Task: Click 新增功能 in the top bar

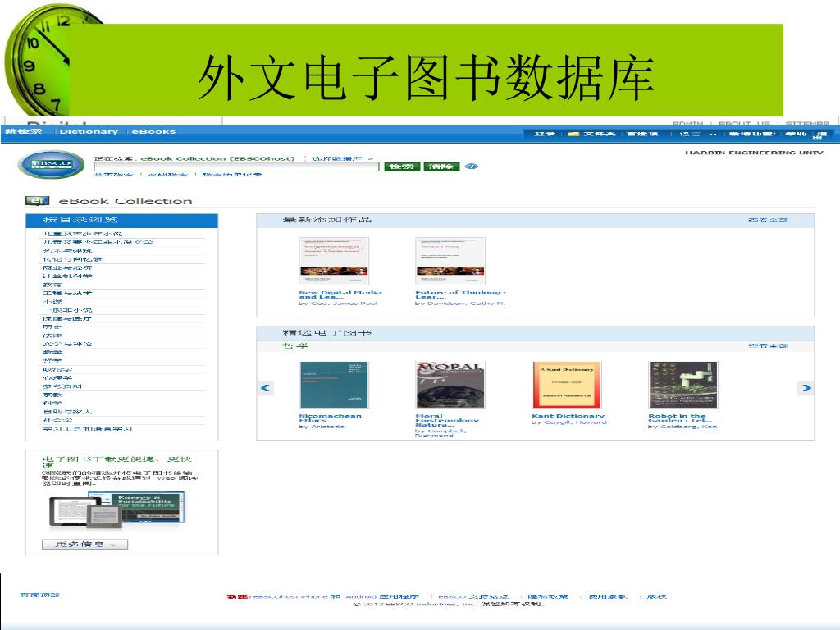Action: [751, 134]
